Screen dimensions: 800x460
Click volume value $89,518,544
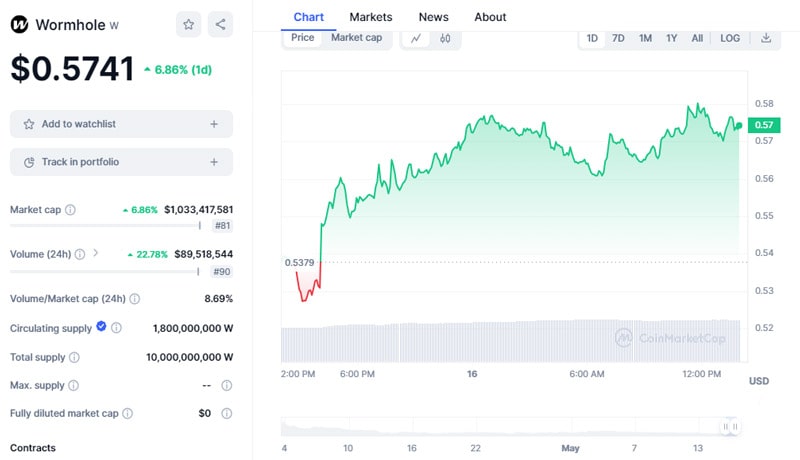pyautogui.click(x=204, y=254)
